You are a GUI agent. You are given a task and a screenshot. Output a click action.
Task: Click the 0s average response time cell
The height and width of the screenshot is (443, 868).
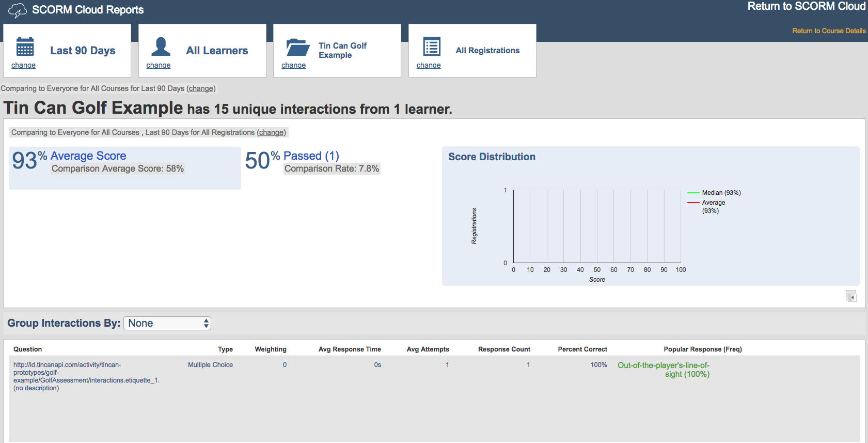click(377, 365)
